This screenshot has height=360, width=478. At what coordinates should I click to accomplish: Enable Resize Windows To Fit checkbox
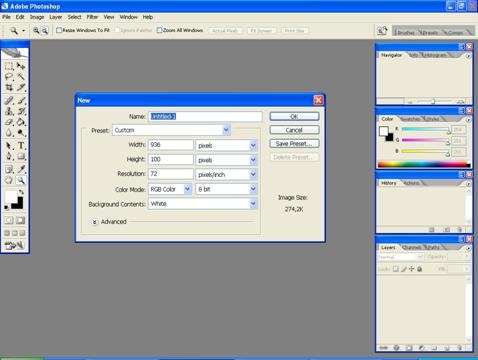(59, 30)
